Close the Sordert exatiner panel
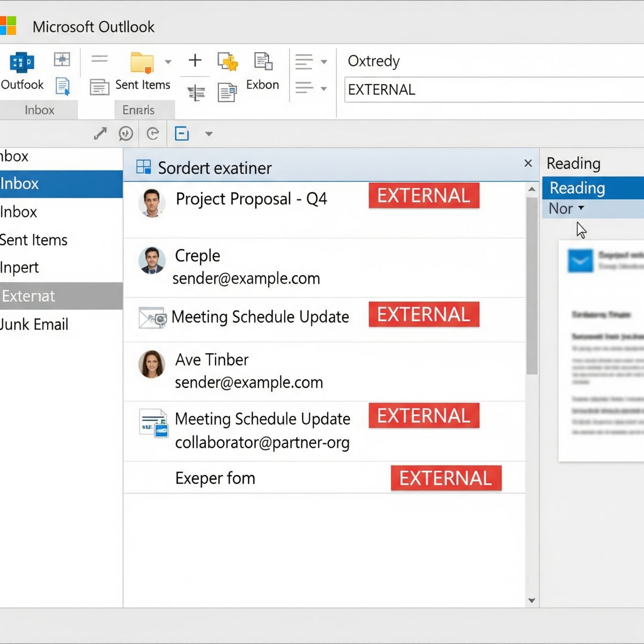644x644 pixels. tap(528, 163)
